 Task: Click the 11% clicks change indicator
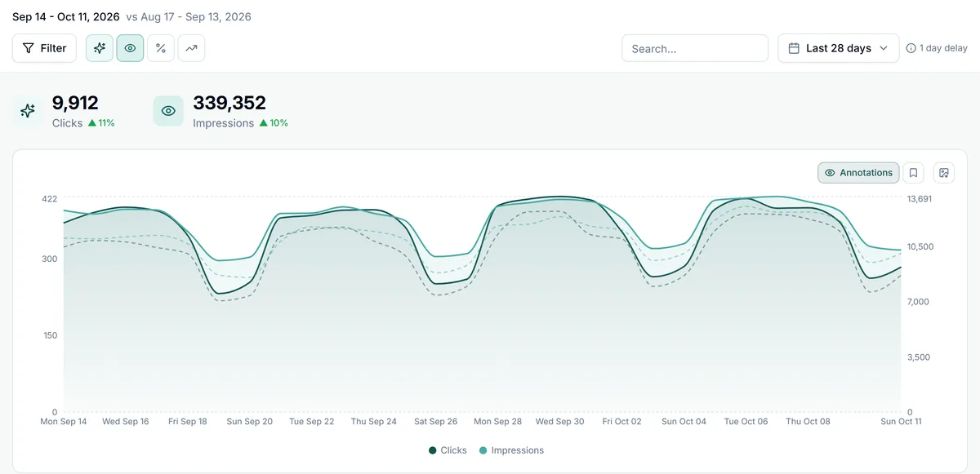click(101, 123)
